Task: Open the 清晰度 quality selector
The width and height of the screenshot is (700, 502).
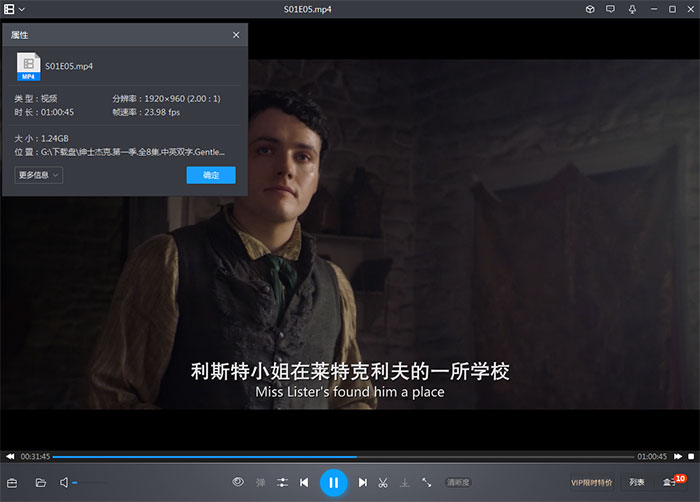Action: 458,483
